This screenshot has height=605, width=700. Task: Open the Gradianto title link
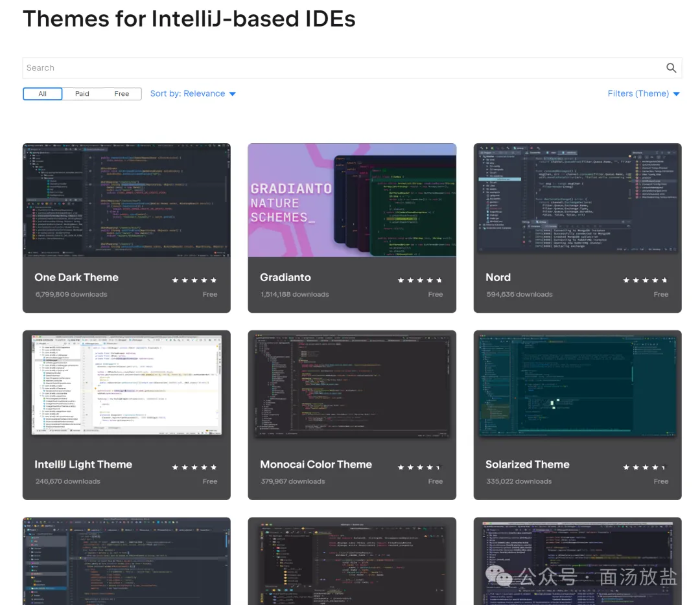coord(285,277)
